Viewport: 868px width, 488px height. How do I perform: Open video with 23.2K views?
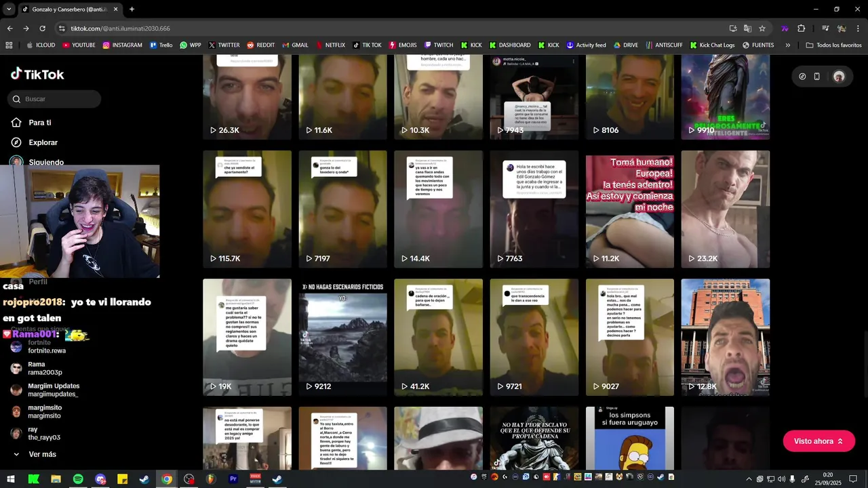click(x=726, y=209)
